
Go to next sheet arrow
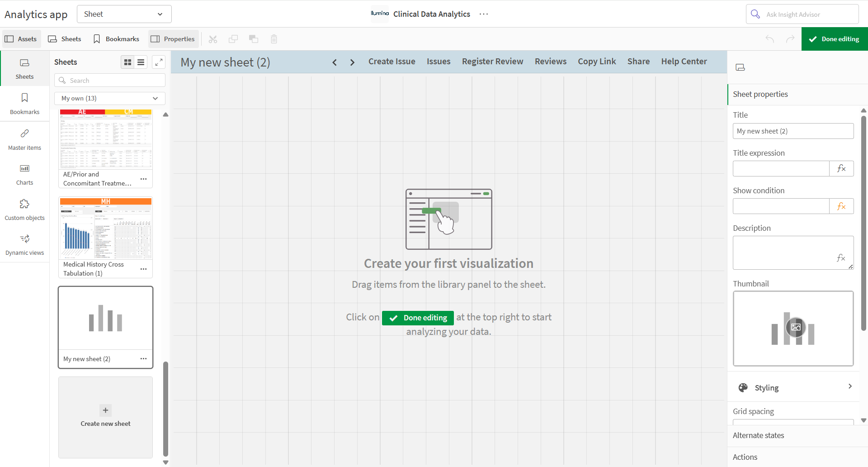click(352, 62)
